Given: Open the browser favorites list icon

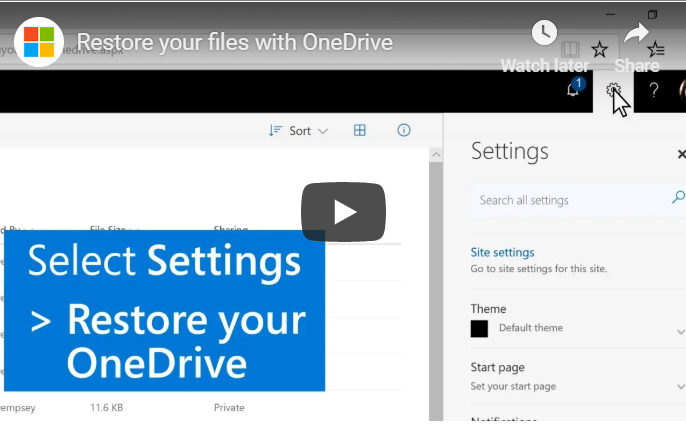Looking at the screenshot, I should pyautogui.click(x=656, y=49).
